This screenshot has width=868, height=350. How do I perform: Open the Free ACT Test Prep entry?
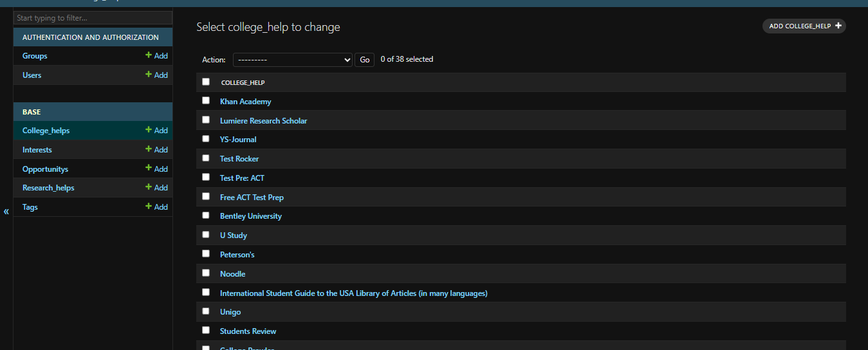point(252,198)
